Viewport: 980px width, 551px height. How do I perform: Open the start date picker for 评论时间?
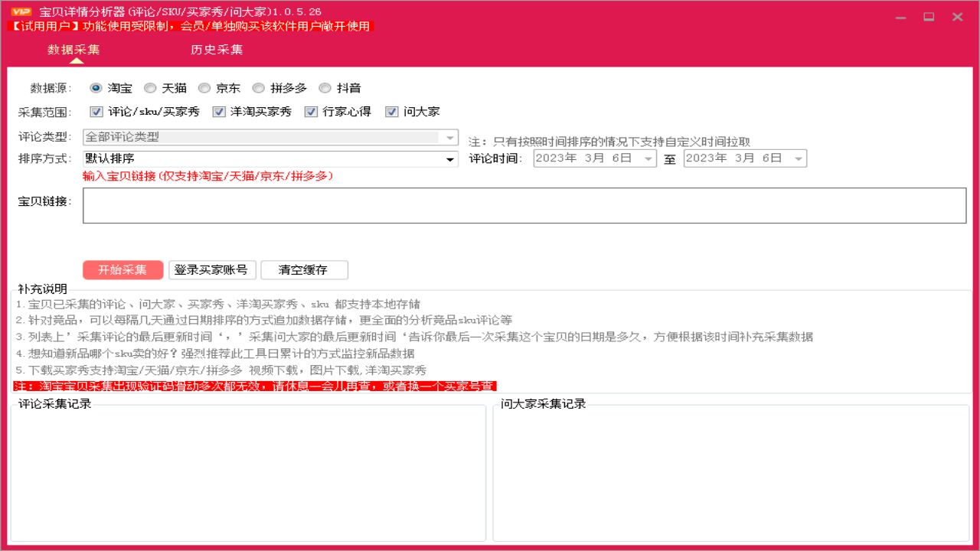(649, 158)
